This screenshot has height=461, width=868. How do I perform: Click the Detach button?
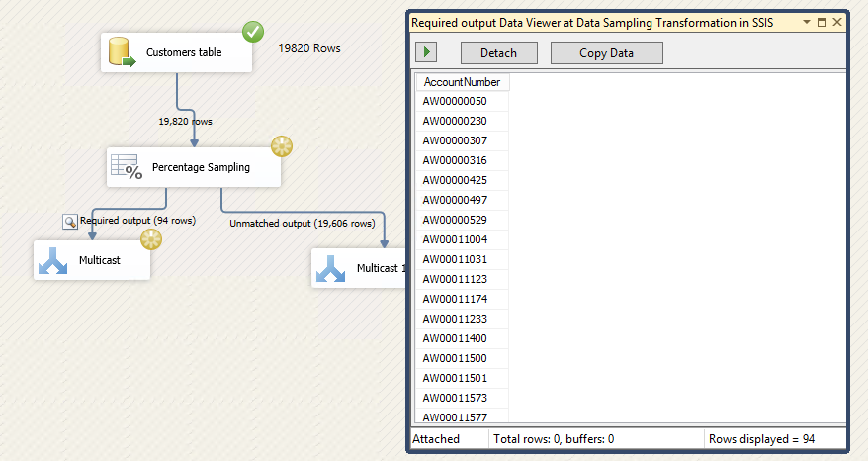[x=498, y=53]
